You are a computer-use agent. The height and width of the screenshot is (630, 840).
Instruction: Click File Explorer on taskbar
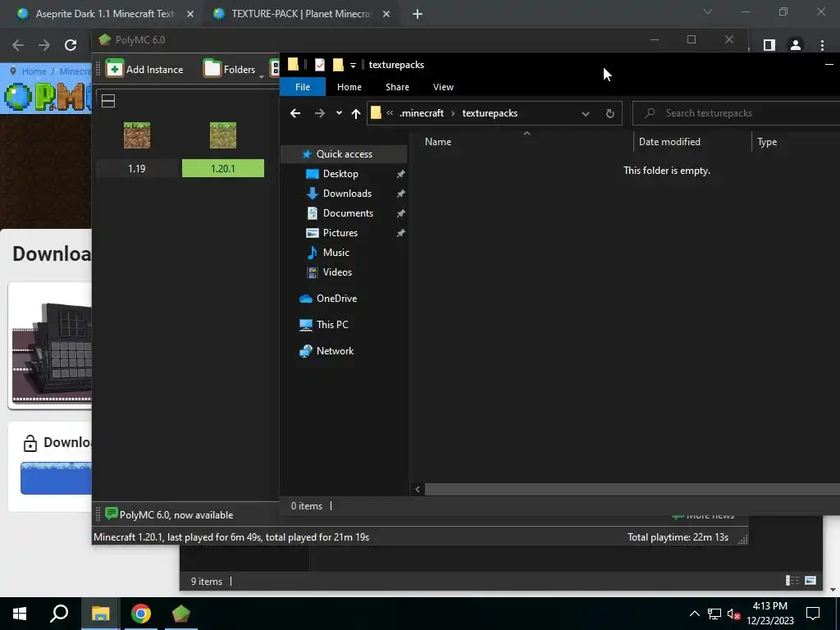(x=100, y=614)
